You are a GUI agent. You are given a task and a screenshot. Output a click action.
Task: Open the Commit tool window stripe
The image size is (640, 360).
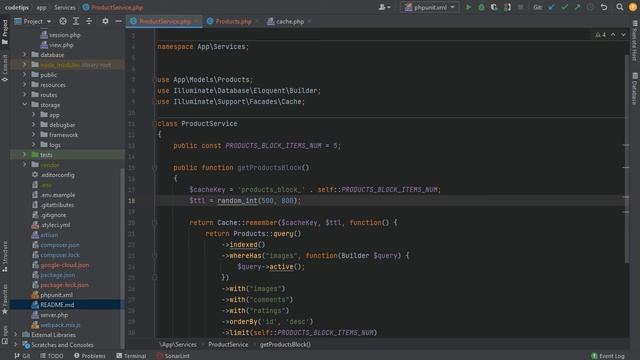5,68
